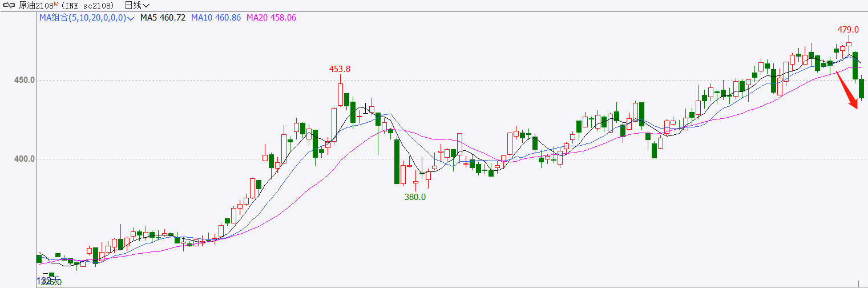
Task: Click the 479.0 high price label
Action: (848, 29)
